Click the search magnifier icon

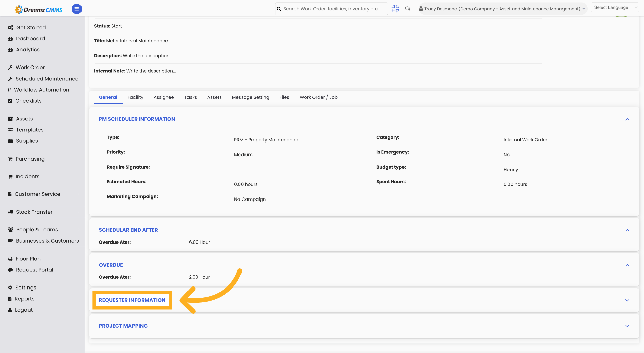[x=279, y=9]
